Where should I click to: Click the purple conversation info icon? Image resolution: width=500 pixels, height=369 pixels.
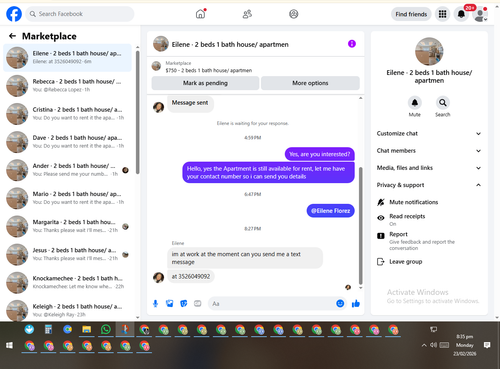pyautogui.click(x=352, y=44)
